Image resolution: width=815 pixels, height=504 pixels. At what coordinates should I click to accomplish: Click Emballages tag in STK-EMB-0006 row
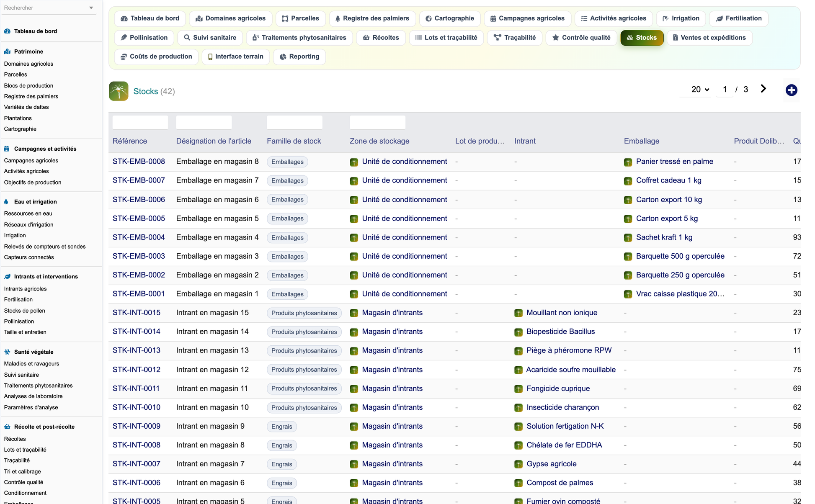click(x=287, y=200)
